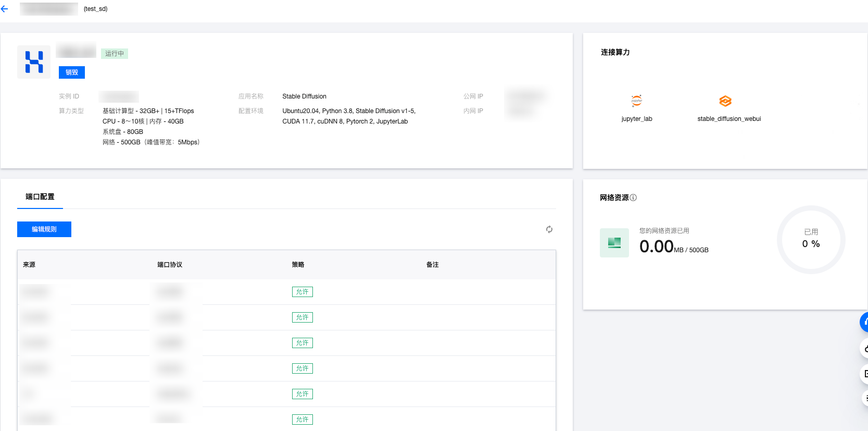Click the 实例 ID label
The width and height of the screenshot is (868, 431).
pos(69,96)
